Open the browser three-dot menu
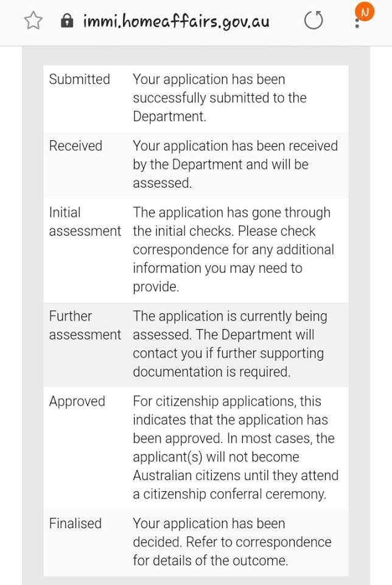Viewport: 392px width, 585px height. click(x=357, y=23)
